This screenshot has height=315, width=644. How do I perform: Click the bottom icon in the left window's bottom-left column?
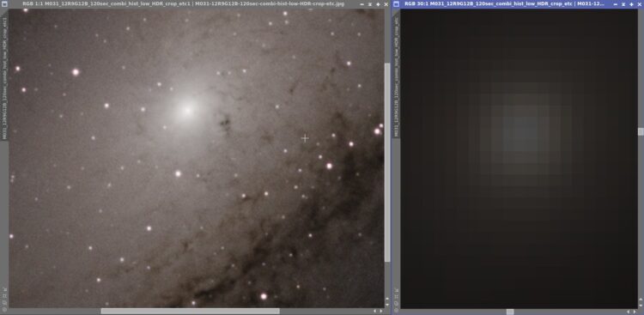point(4,309)
